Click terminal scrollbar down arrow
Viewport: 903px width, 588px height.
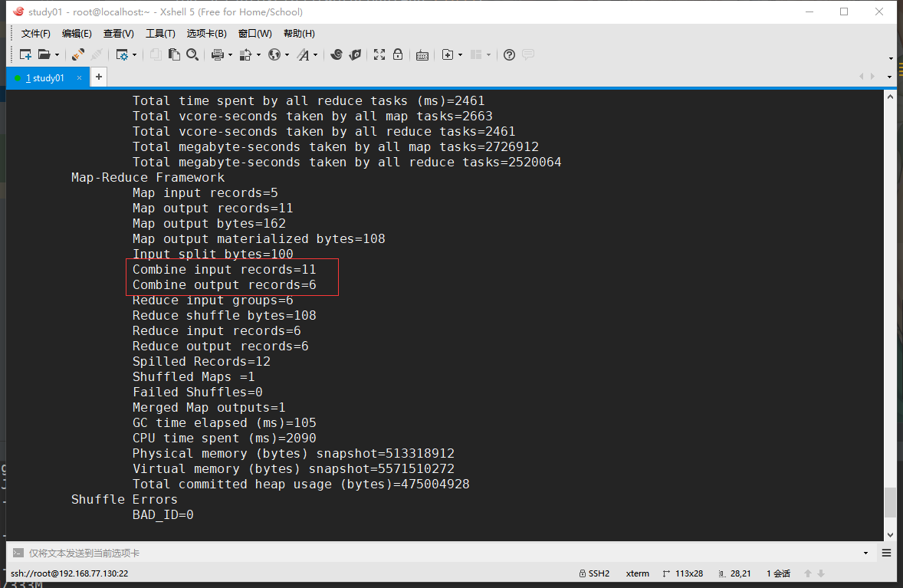[x=890, y=534]
